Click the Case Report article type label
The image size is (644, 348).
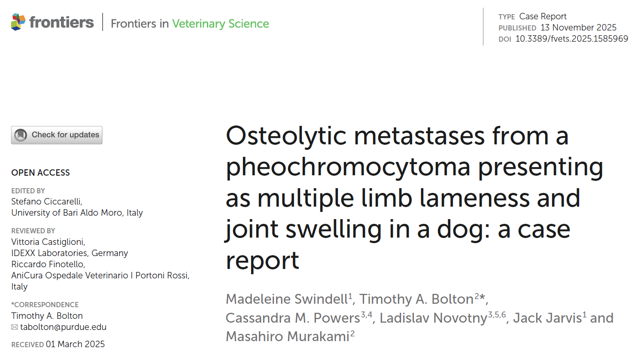[543, 16]
